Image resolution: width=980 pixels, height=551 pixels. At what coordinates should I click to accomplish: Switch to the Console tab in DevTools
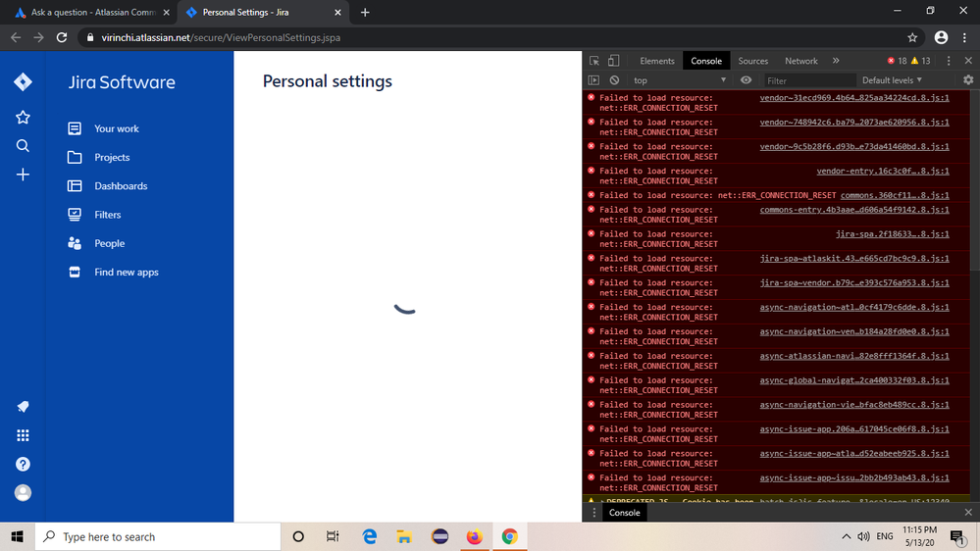(706, 61)
